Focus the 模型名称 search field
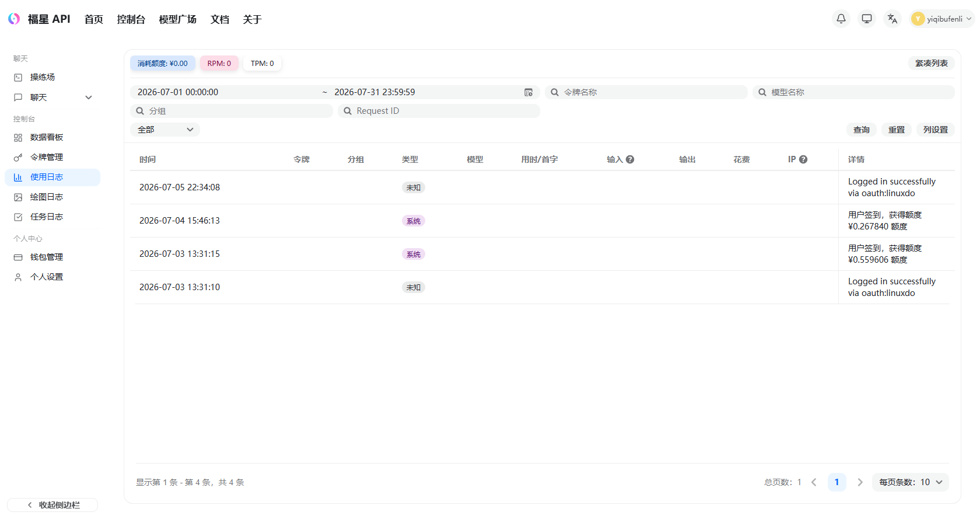 [x=853, y=92]
